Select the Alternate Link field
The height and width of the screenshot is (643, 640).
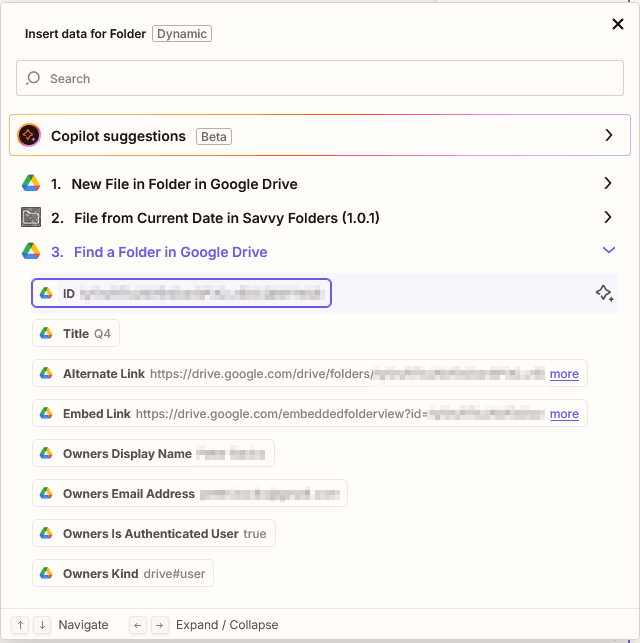[x=310, y=374]
